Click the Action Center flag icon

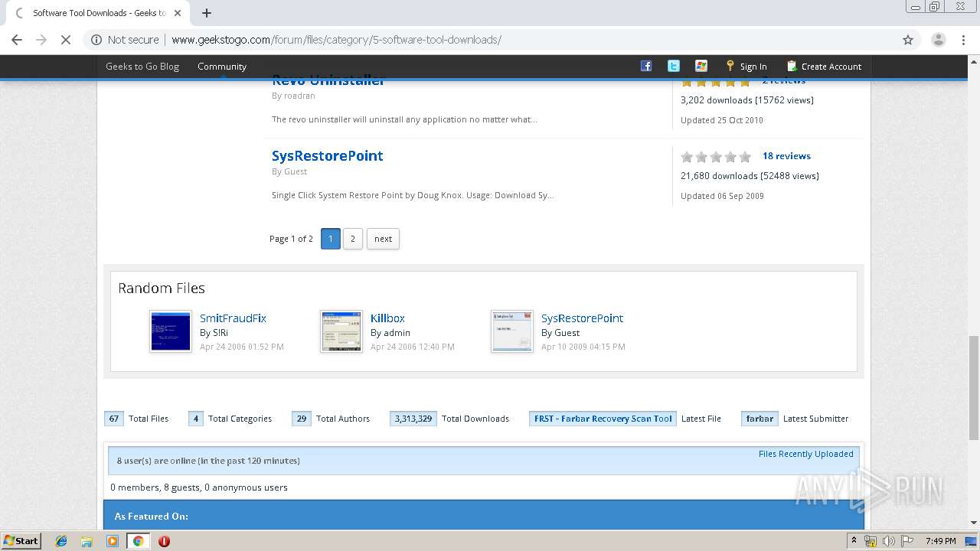[x=906, y=541]
